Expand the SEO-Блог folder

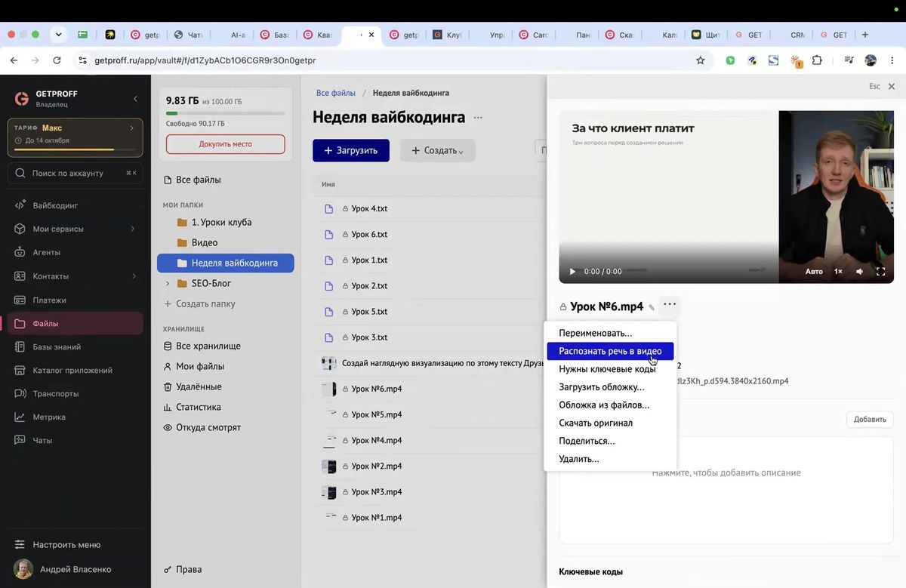click(168, 284)
